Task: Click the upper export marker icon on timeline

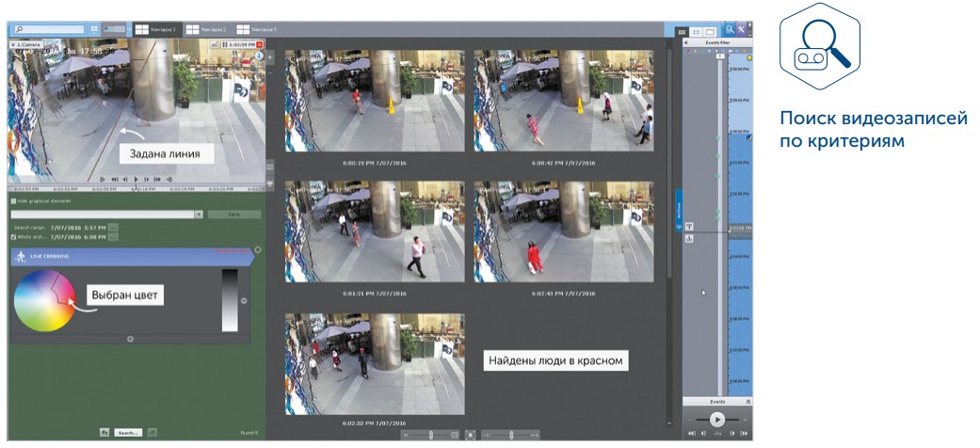Action: (689, 226)
